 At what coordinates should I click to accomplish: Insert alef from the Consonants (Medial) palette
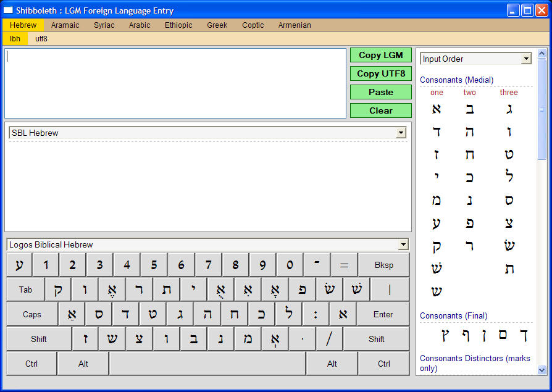coord(437,109)
